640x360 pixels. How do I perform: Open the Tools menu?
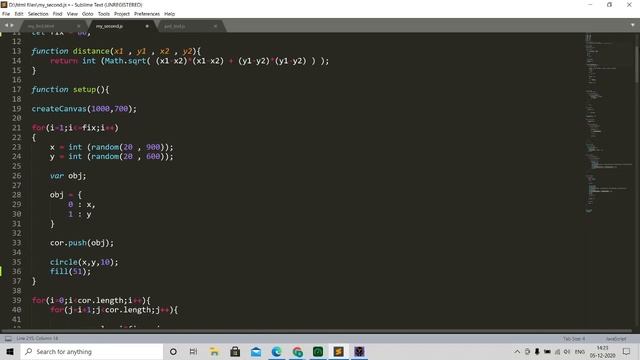point(104,14)
